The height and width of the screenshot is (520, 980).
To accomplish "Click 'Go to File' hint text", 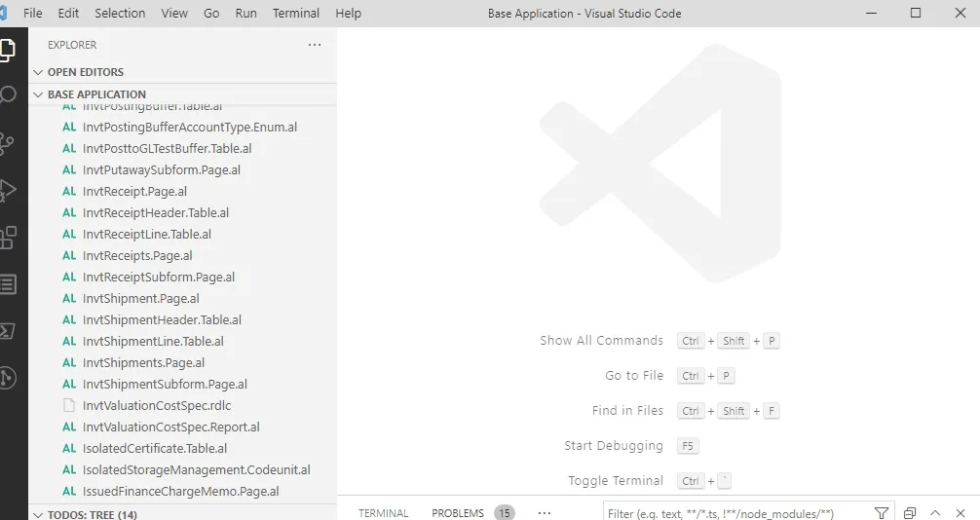I will pyautogui.click(x=634, y=376).
